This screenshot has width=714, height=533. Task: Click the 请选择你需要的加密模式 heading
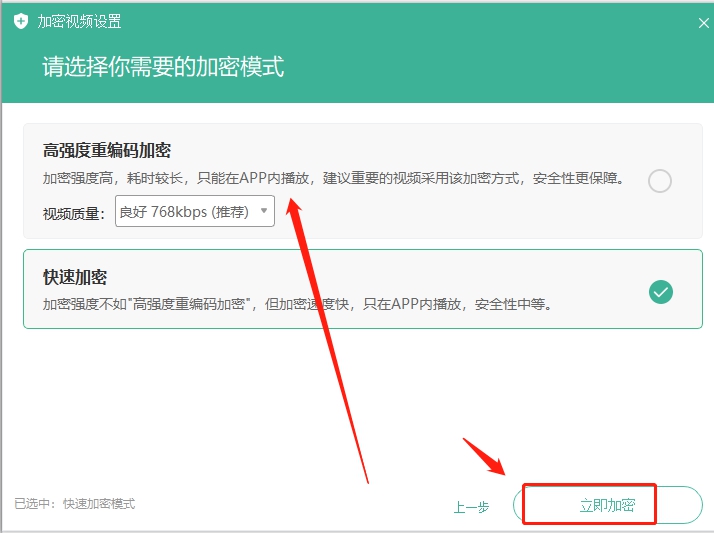(x=163, y=67)
